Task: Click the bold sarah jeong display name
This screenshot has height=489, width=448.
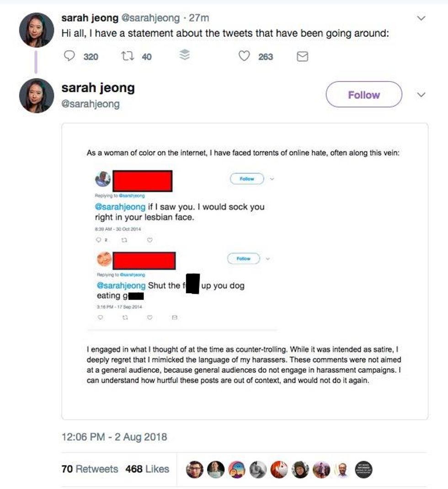Action: (98, 87)
